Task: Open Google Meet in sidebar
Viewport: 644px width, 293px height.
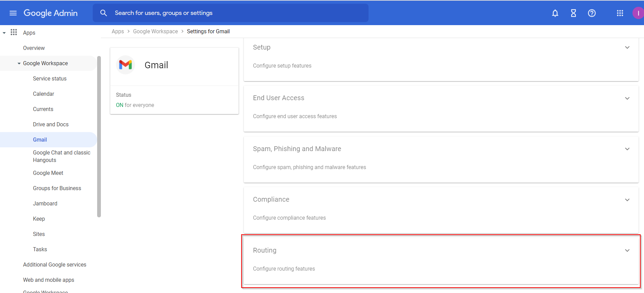Action: pos(48,173)
